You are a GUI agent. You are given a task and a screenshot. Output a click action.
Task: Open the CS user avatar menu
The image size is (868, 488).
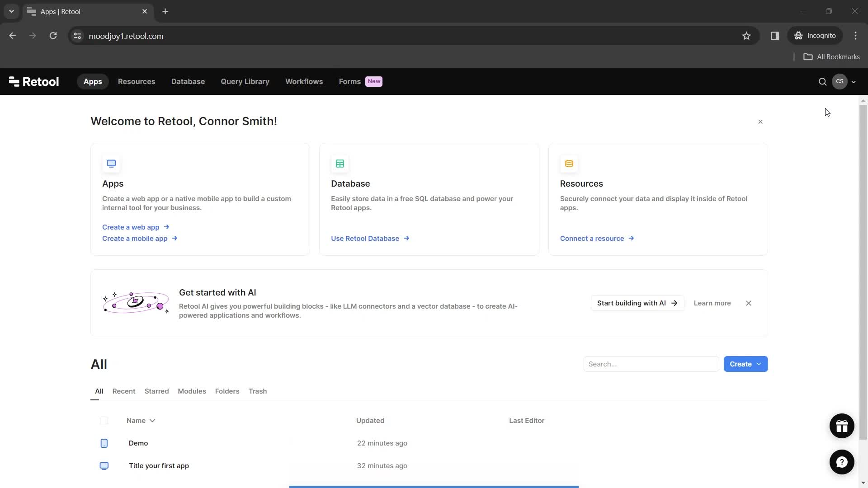(x=840, y=81)
